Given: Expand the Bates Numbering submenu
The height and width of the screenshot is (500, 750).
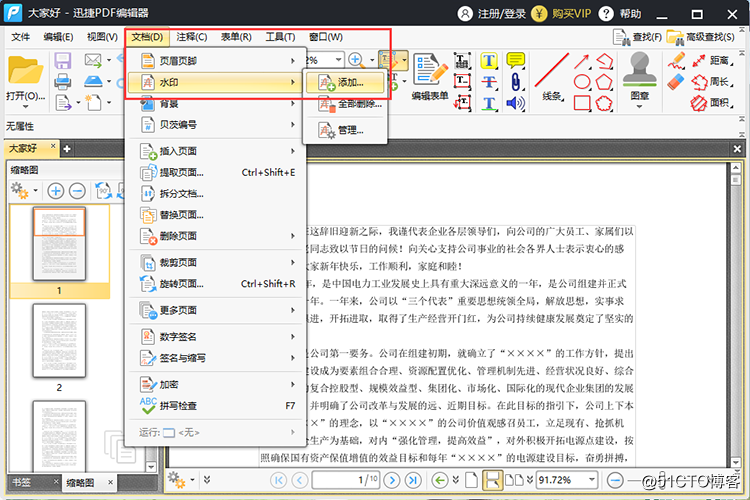Looking at the screenshot, I should tap(292, 125).
